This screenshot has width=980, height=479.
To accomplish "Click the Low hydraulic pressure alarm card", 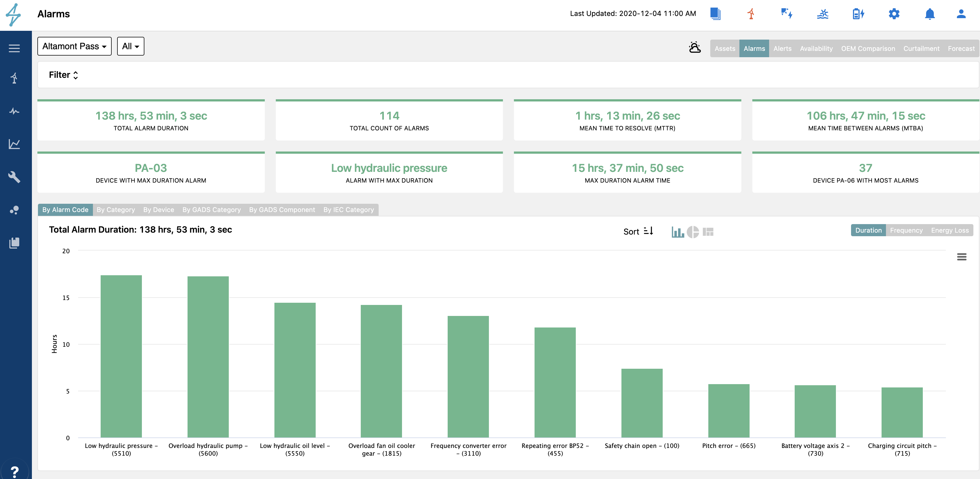I will point(389,172).
